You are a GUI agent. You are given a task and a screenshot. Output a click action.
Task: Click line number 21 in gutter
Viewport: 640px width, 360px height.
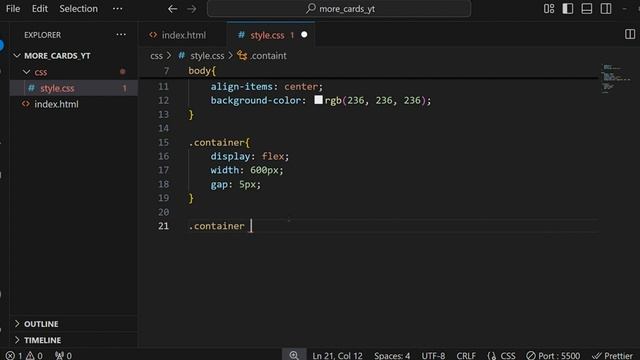click(163, 226)
